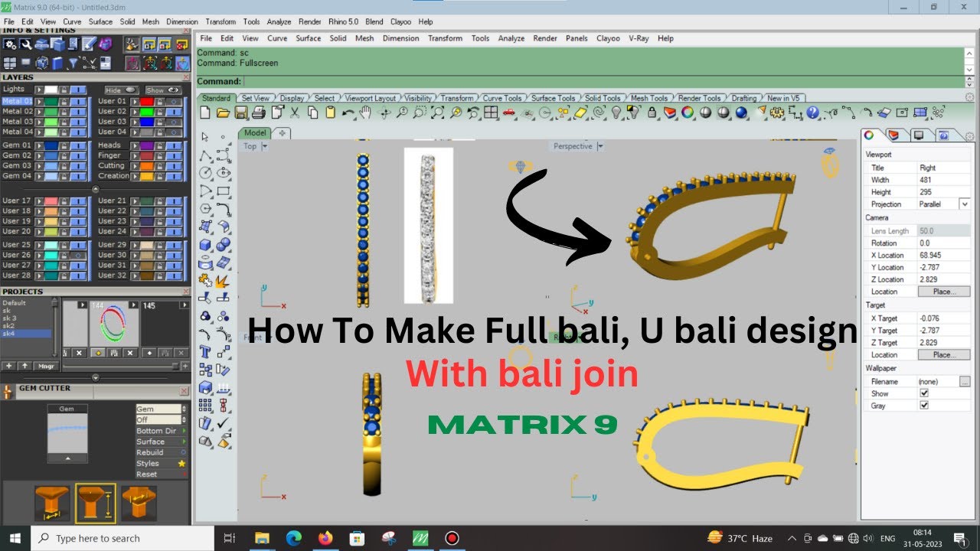Screen dimensions: 980x551
Task: Open the Gem selector dropdown in Gem Cutter
Action: point(184,409)
